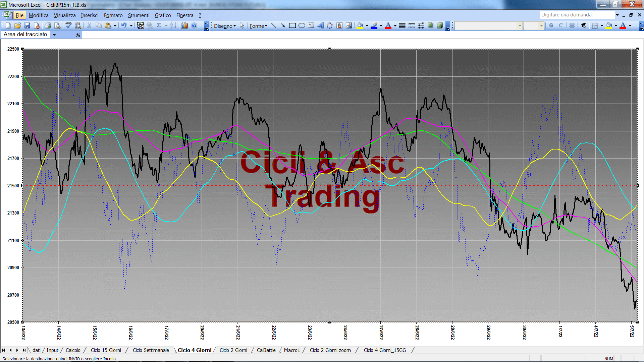The width and height of the screenshot is (644, 362).
Task: Undo the last action
Action: [x=124, y=26]
